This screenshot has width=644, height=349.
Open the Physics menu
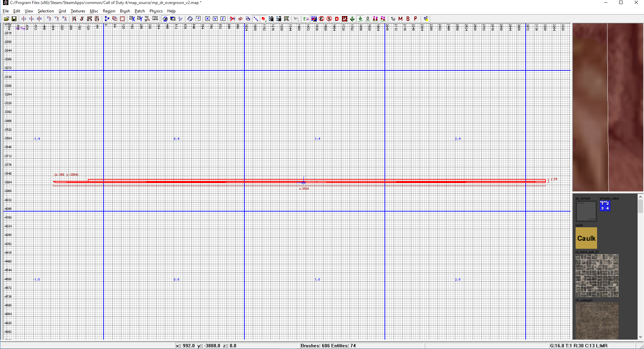click(156, 11)
